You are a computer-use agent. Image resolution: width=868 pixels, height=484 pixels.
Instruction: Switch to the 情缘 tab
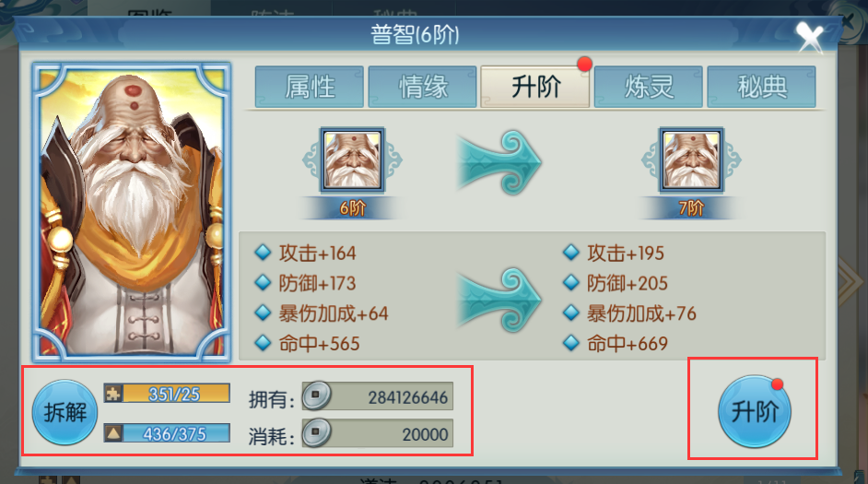click(x=422, y=87)
